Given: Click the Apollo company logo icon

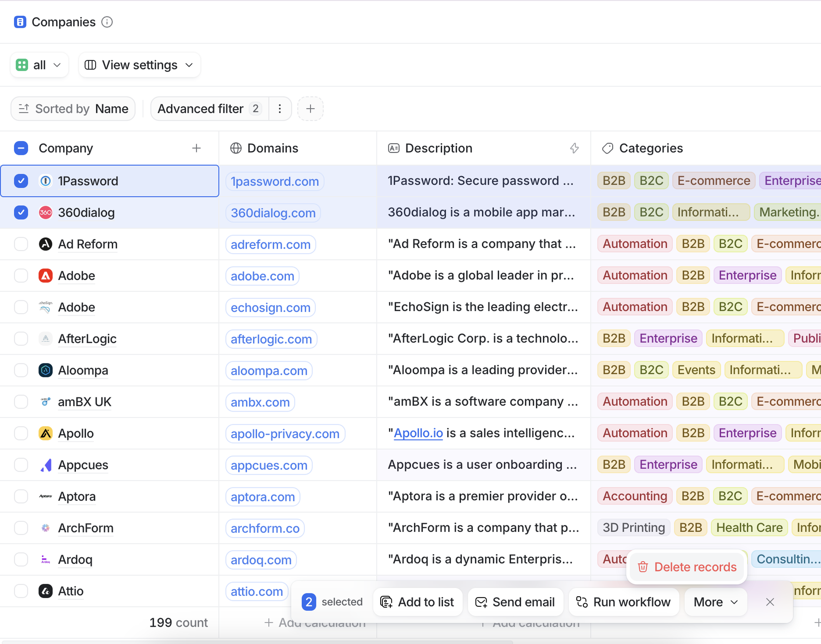Looking at the screenshot, I should (46, 433).
